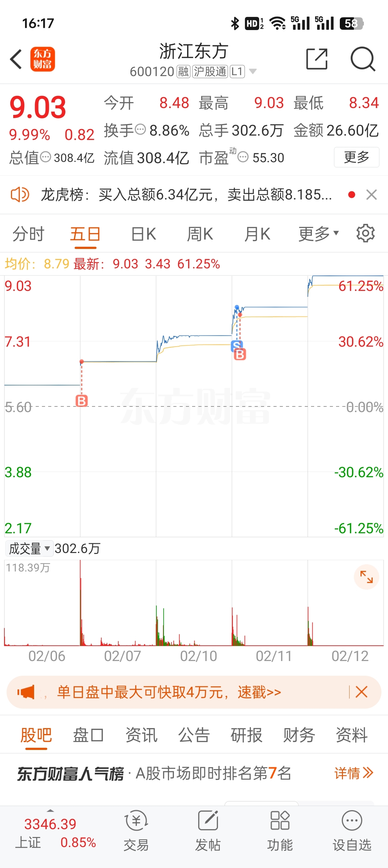Tap the back arrow icon
Screen dimensions: 388x868
[x=16, y=59]
